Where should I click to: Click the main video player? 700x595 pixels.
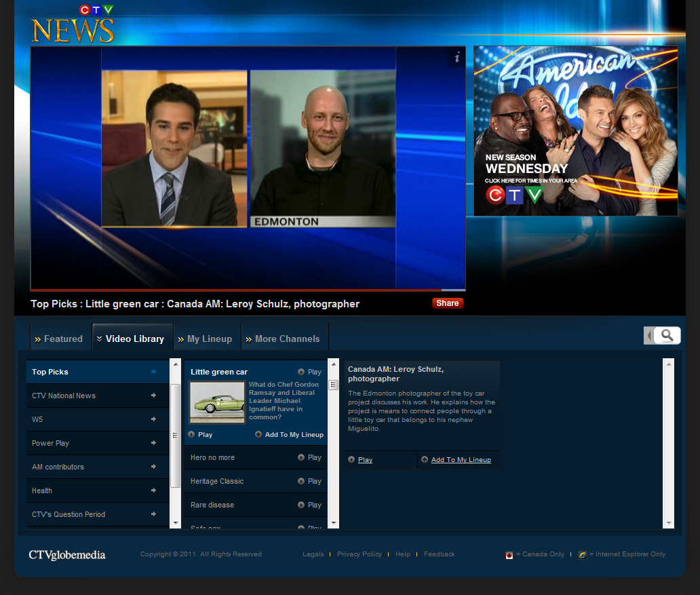coord(248,168)
